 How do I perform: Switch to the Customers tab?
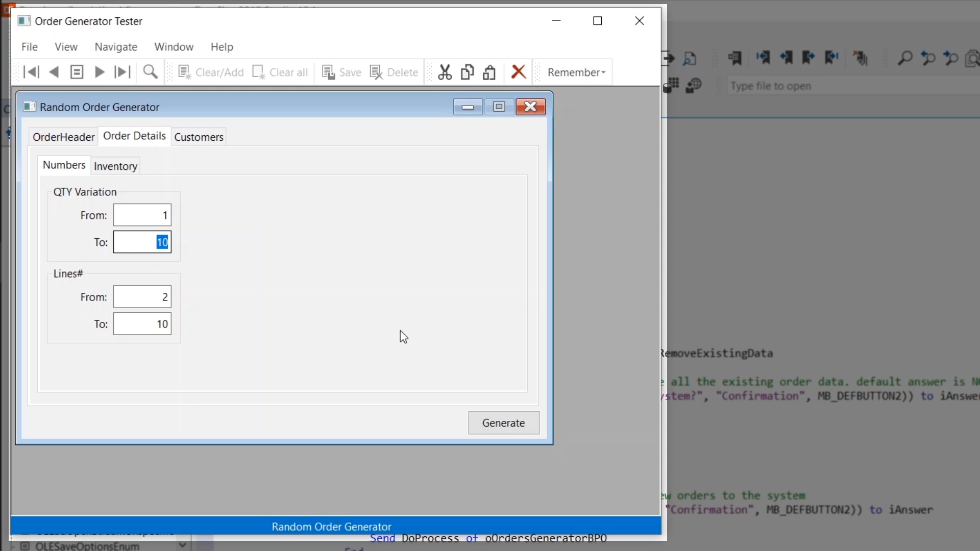(199, 137)
